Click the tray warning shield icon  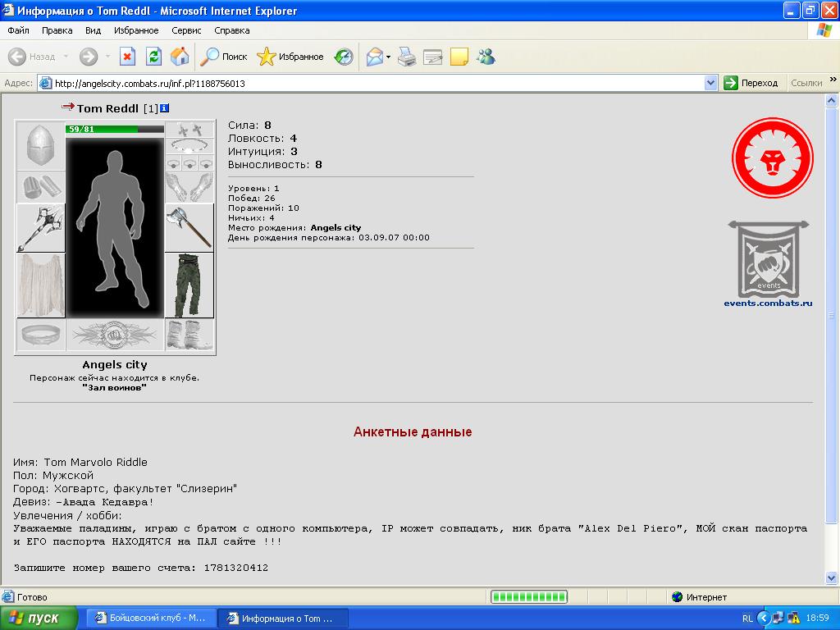793,619
